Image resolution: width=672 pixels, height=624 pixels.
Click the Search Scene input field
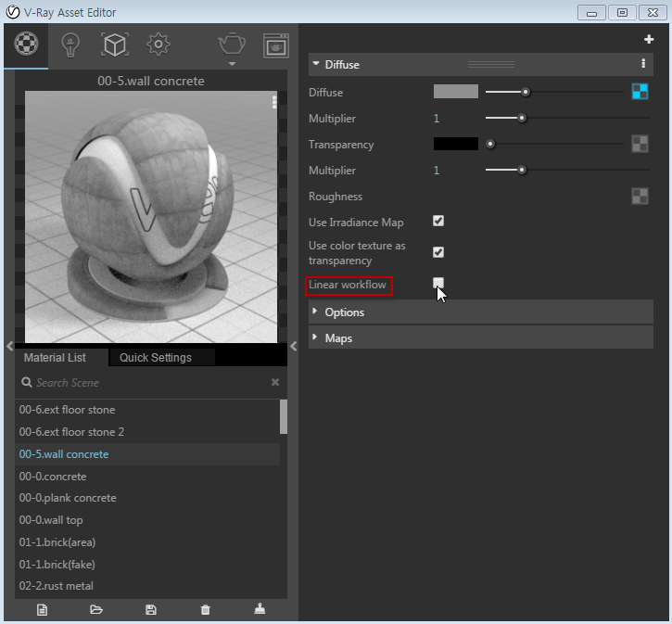pos(152,382)
